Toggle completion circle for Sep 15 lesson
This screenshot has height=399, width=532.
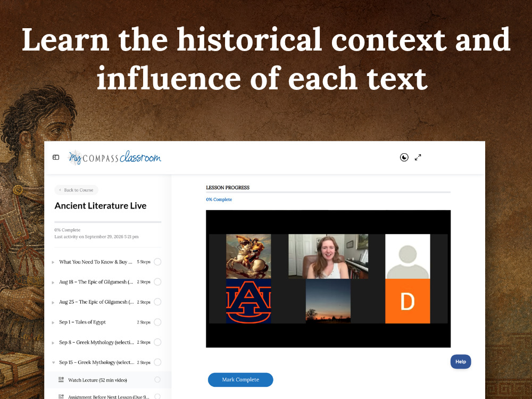pyautogui.click(x=157, y=362)
